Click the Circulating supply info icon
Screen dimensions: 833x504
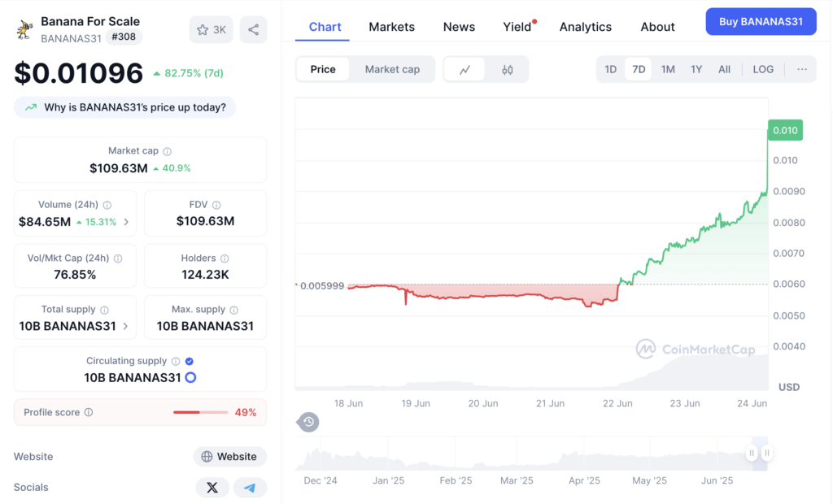tap(176, 361)
